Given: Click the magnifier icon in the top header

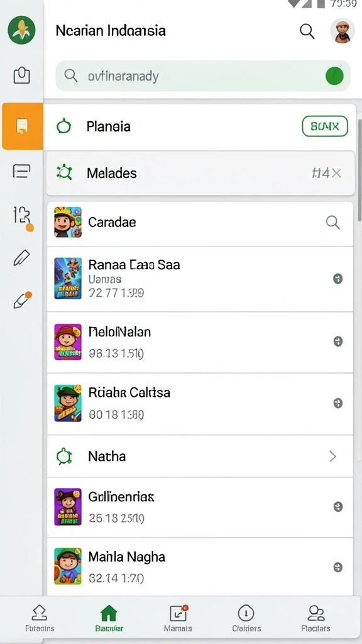Looking at the screenshot, I should (307, 31).
